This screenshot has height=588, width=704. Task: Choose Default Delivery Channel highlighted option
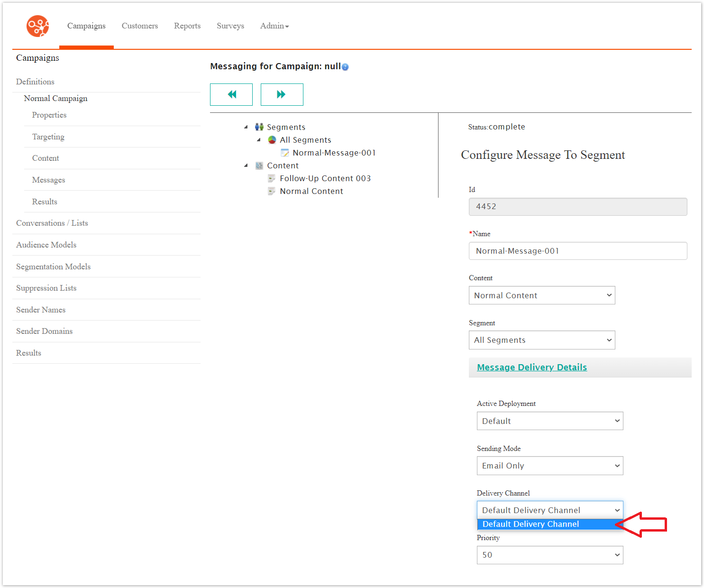(x=530, y=524)
